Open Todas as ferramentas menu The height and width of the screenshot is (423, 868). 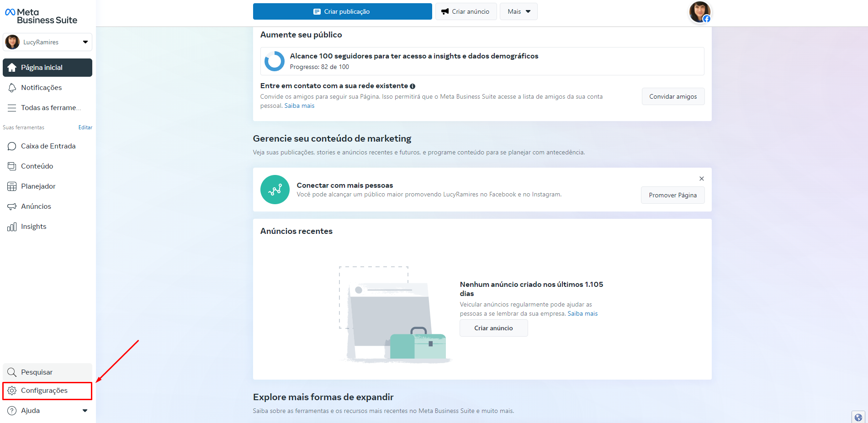pos(48,108)
